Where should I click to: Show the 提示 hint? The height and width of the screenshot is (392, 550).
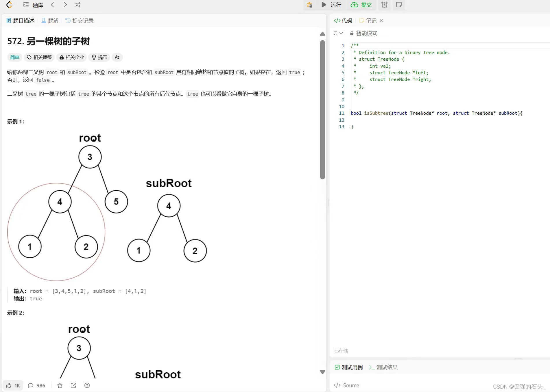(x=99, y=57)
